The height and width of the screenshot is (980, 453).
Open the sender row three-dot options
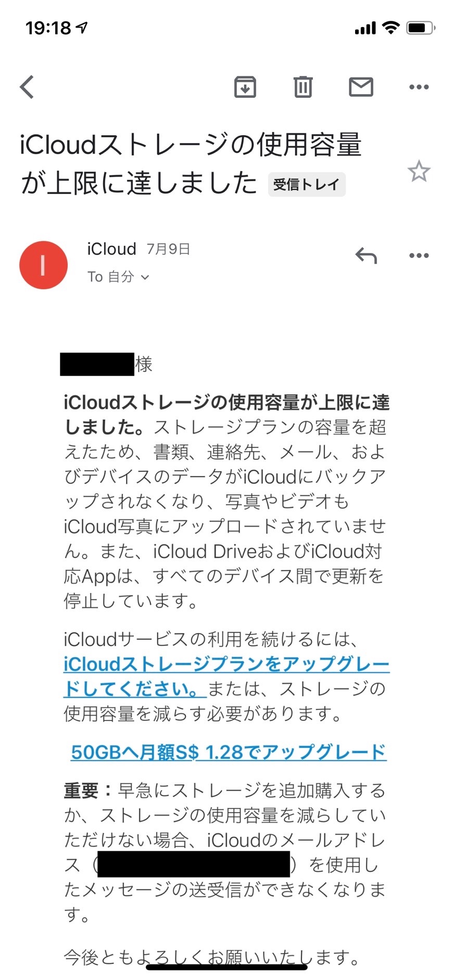click(419, 255)
